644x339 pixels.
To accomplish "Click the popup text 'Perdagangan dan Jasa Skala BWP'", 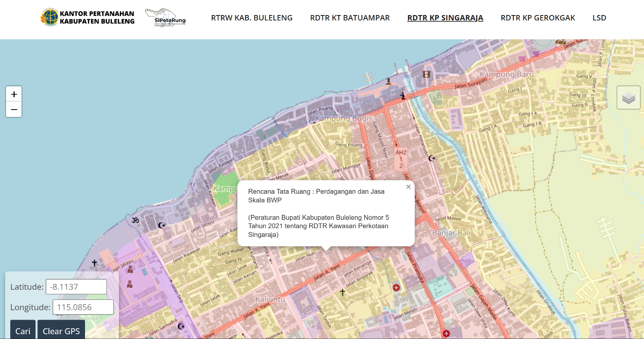I will click(316, 195).
